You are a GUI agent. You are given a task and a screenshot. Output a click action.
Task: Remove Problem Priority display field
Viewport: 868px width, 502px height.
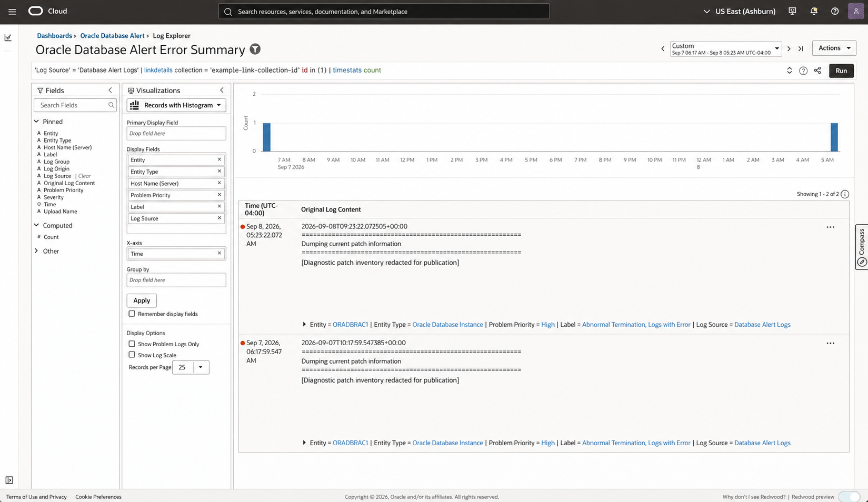pyautogui.click(x=220, y=195)
